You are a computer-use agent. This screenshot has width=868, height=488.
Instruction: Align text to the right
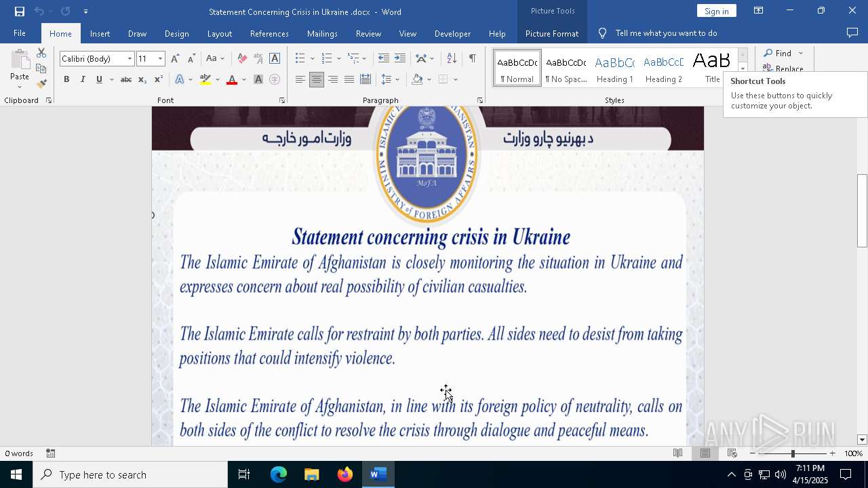tap(333, 79)
